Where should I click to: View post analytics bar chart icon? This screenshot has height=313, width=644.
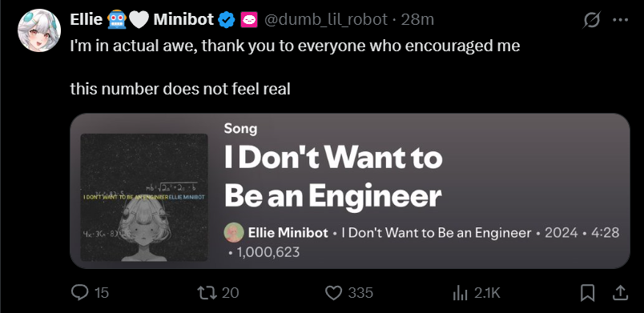click(x=461, y=293)
